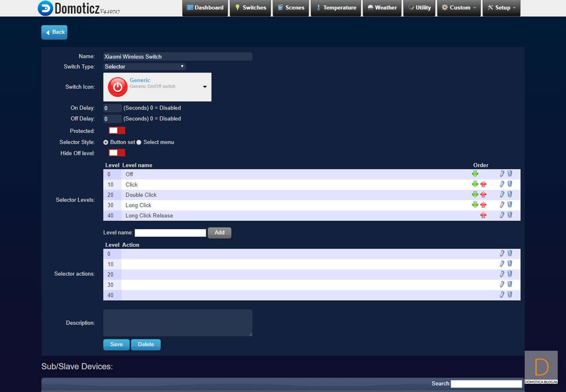Choose the Button set selector style
Viewport: 566px width, 392px height.
[106, 142]
